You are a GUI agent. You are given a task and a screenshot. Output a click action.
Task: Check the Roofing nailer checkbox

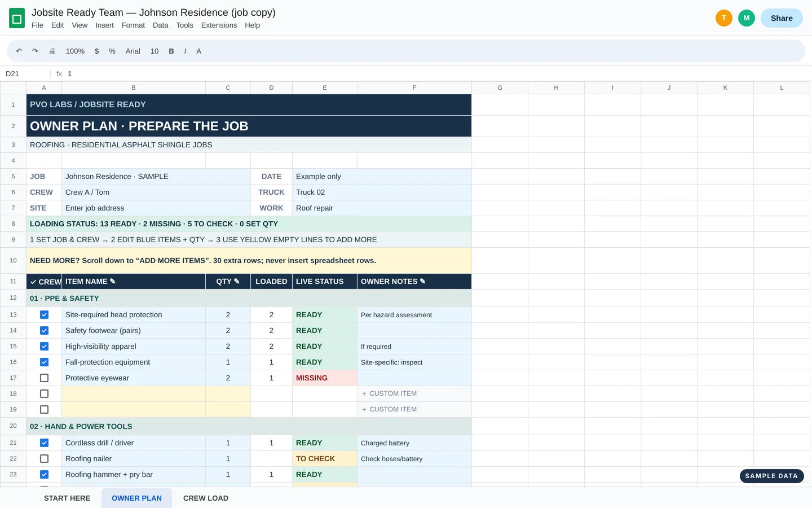click(44, 459)
